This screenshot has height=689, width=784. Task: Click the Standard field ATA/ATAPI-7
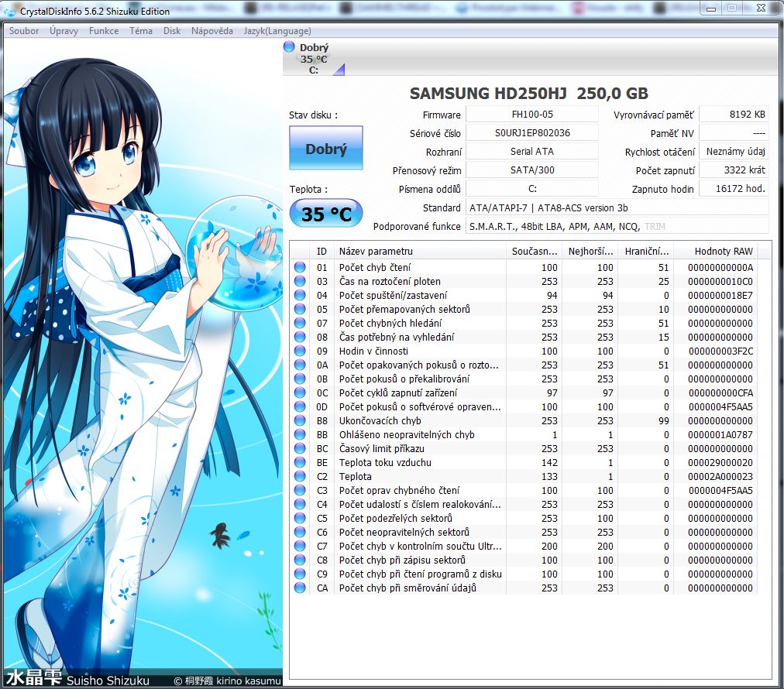pos(617,207)
